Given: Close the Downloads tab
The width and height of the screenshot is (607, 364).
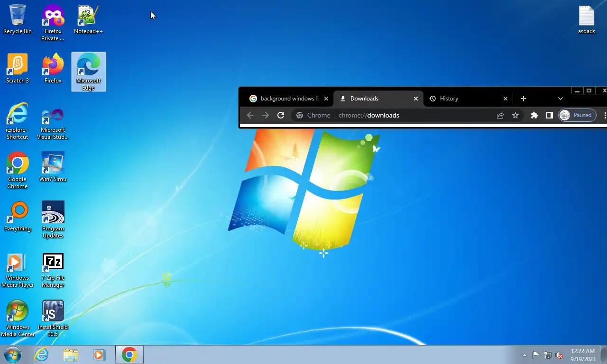Looking at the screenshot, I should pos(416,99).
